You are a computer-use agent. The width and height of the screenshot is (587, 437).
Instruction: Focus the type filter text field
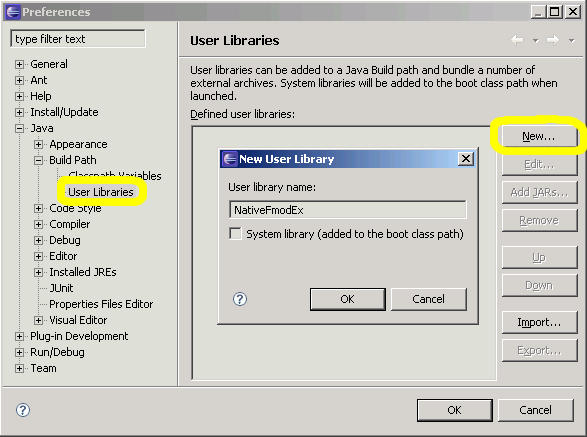[78, 39]
